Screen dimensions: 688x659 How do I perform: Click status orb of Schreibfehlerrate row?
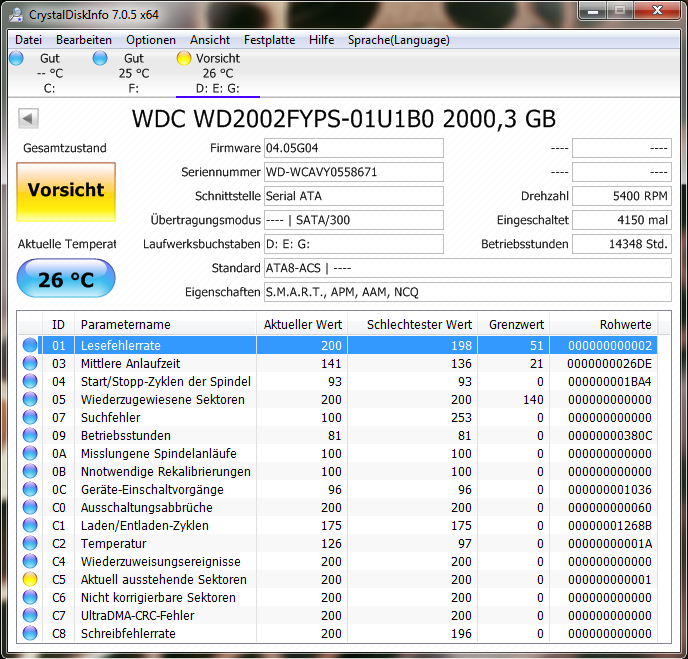30,633
